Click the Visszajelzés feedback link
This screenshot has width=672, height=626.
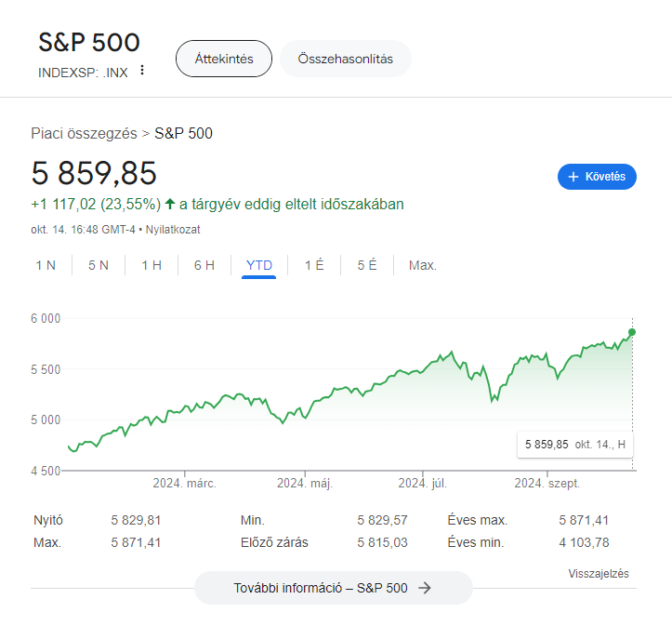(599, 574)
